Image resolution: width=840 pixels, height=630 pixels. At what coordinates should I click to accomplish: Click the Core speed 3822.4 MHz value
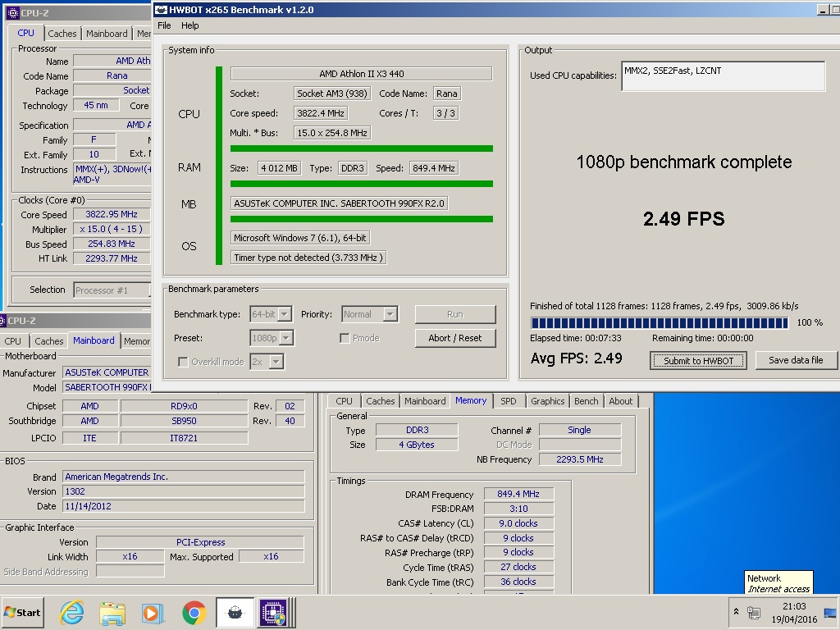[321, 113]
